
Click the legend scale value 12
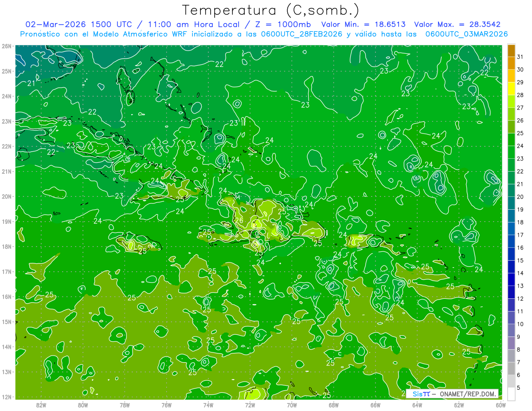[520, 298]
